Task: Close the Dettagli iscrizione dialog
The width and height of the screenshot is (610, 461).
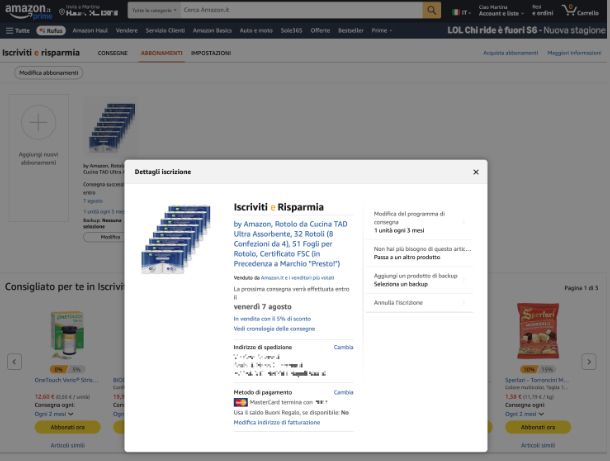Action: tap(475, 172)
